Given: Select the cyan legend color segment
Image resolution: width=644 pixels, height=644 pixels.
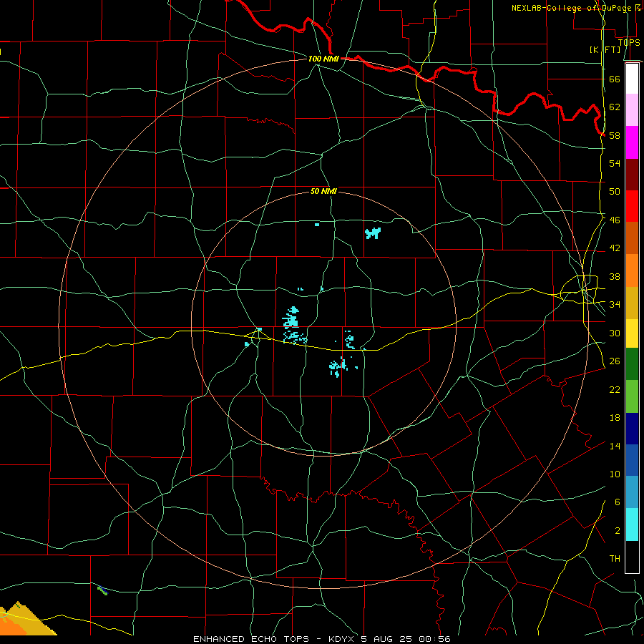Looking at the screenshot, I should 632,525.
